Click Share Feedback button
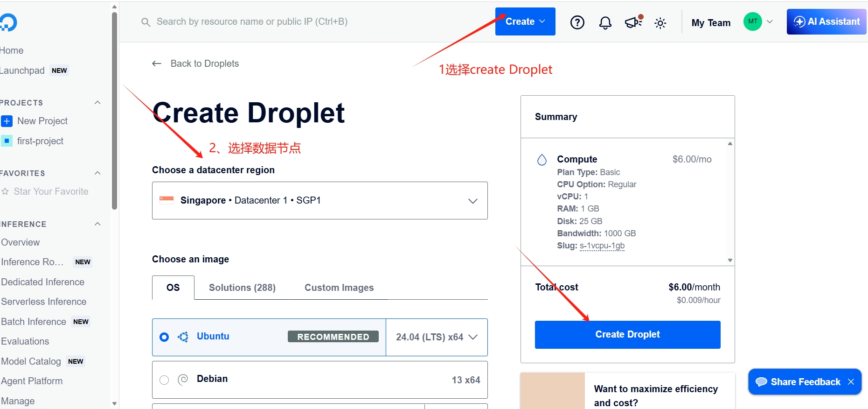Screen dimensions: 868x409 point(805,382)
